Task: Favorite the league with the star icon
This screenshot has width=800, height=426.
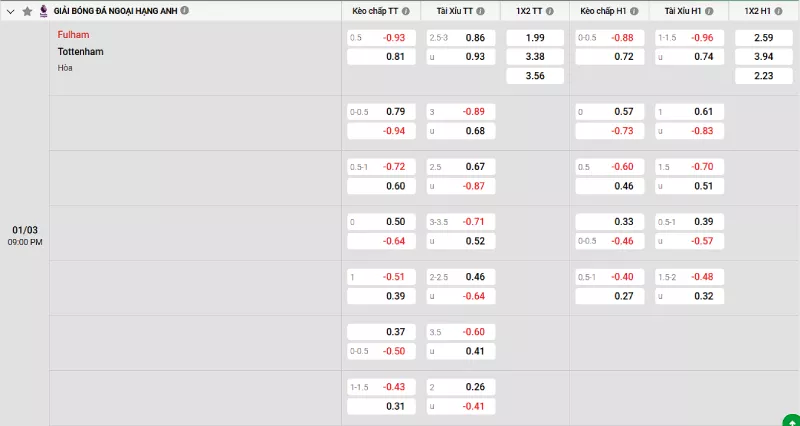Action: click(27, 11)
